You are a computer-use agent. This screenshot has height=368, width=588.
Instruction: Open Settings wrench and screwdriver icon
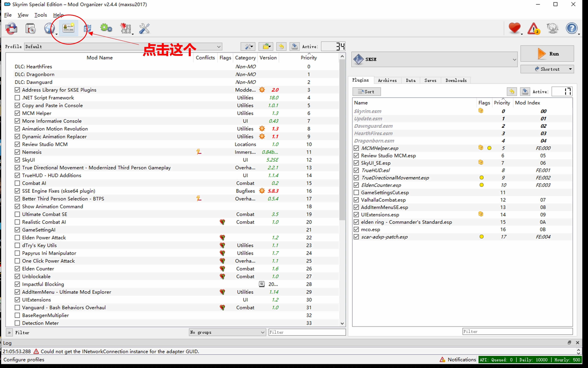(x=144, y=28)
